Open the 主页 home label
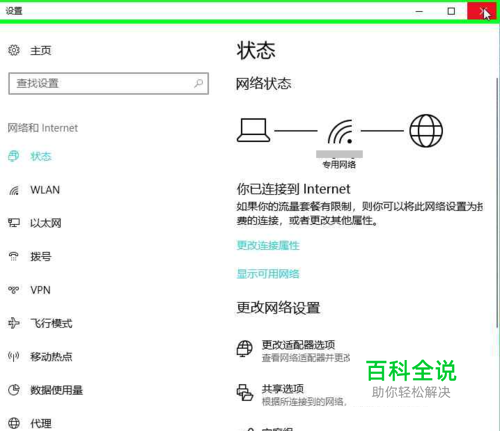The height and width of the screenshot is (431, 500). [x=41, y=51]
